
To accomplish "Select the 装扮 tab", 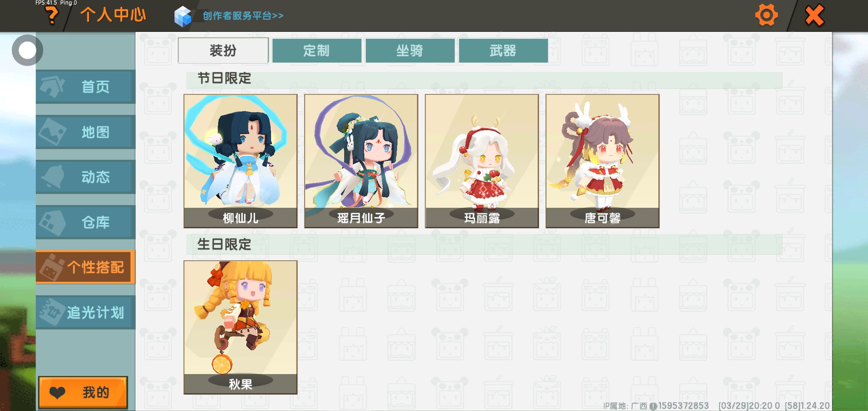I will (223, 50).
